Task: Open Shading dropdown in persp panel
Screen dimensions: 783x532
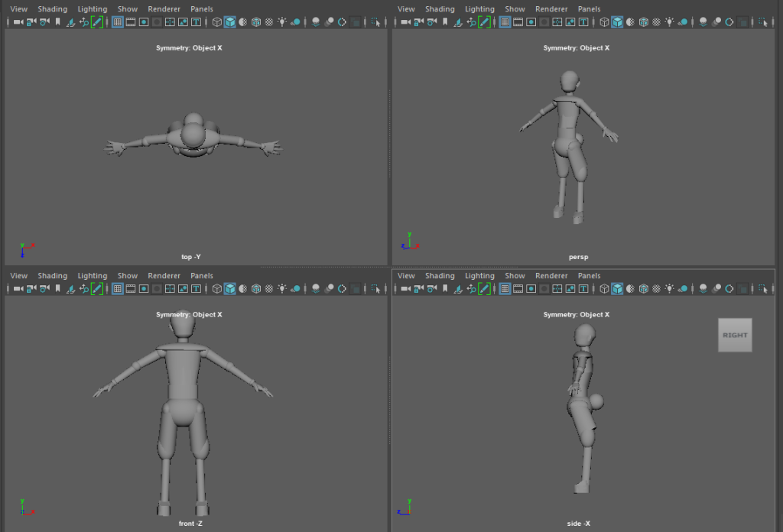Action: pos(440,9)
